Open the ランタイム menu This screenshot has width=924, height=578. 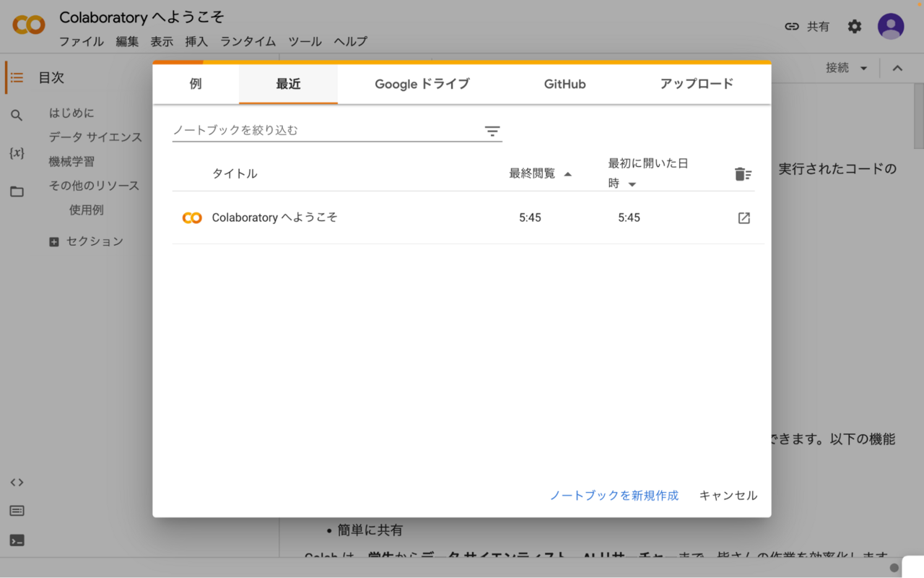pyautogui.click(x=248, y=42)
